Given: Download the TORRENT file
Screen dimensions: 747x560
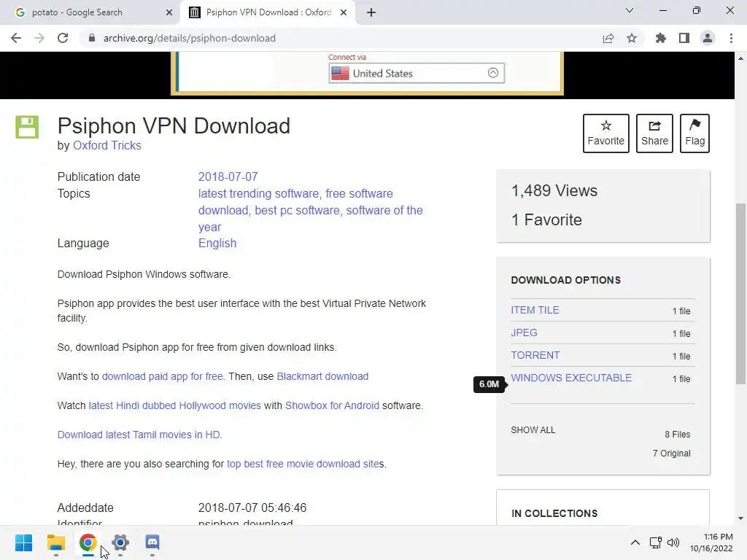Looking at the screenshot, I should tap(535, 355).
